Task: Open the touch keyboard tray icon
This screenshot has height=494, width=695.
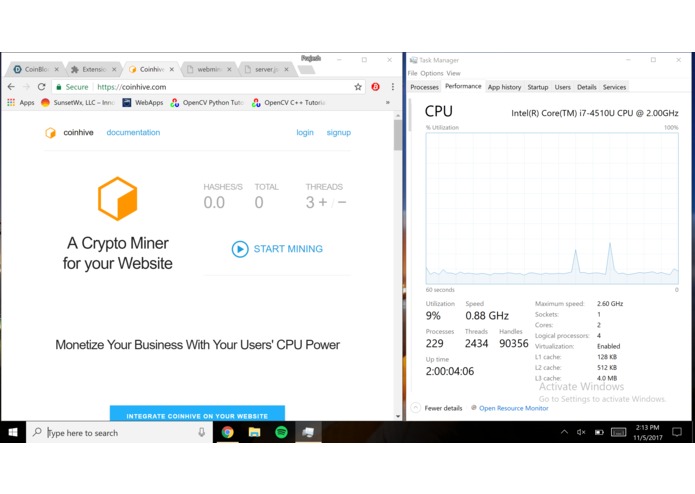Action: coord(618,432)
